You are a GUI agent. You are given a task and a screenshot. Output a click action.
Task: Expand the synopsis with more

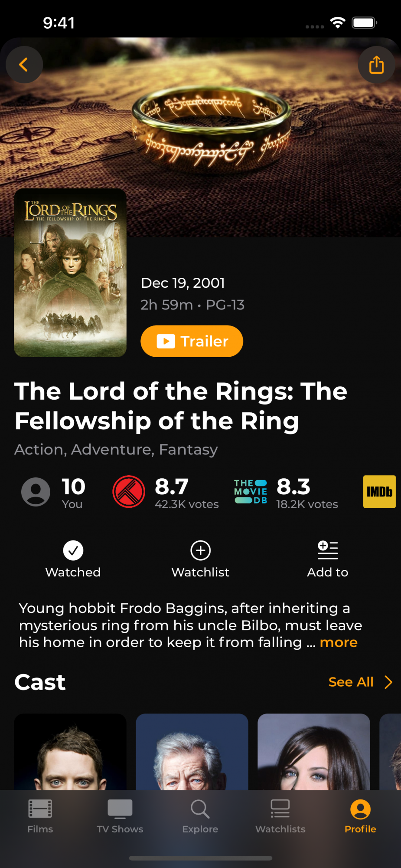click(339, 642)
